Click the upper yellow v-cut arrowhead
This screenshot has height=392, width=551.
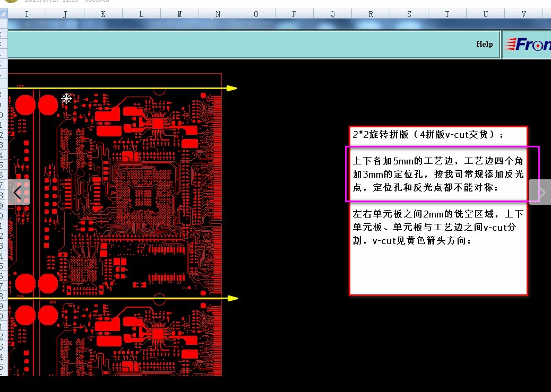tap(232, 88)
